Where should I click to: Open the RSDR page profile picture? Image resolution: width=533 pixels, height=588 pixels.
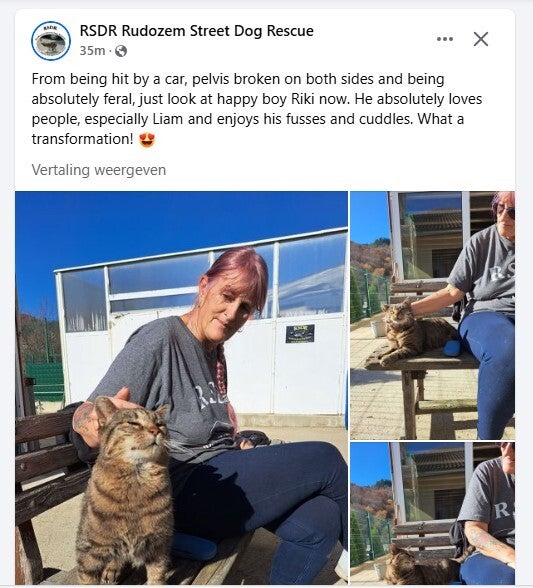[x=51, y=40]
